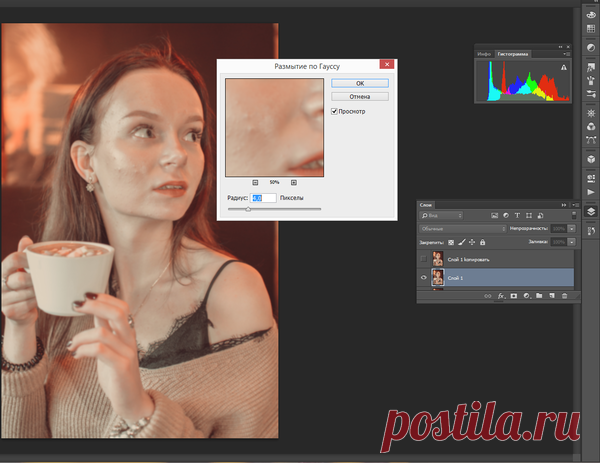600x463 pixels.
Task: Select the Слой 1 layer name
Action: [455, 278]
